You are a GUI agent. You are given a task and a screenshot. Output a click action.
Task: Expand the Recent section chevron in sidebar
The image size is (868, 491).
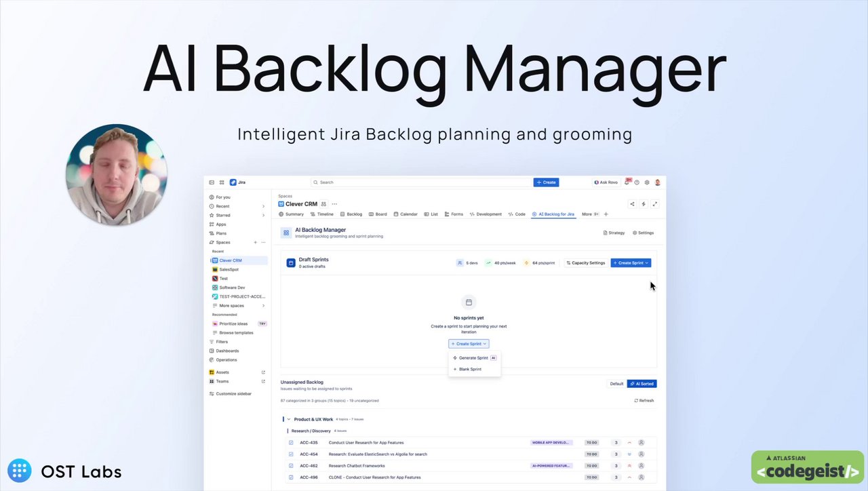coord(263,206)
